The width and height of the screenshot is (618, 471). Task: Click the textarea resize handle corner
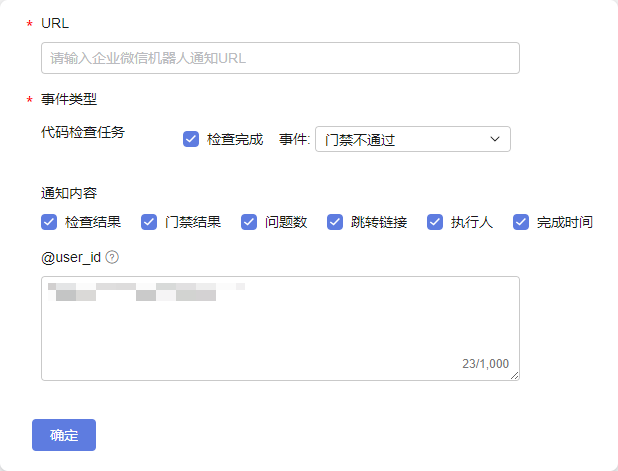pyautogui.click(x=515, y=376)
